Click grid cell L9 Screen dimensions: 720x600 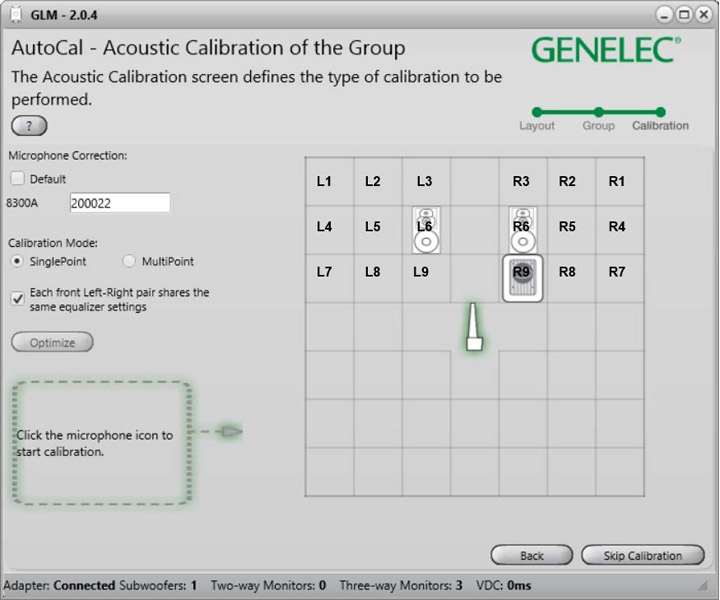click(426, 278)
